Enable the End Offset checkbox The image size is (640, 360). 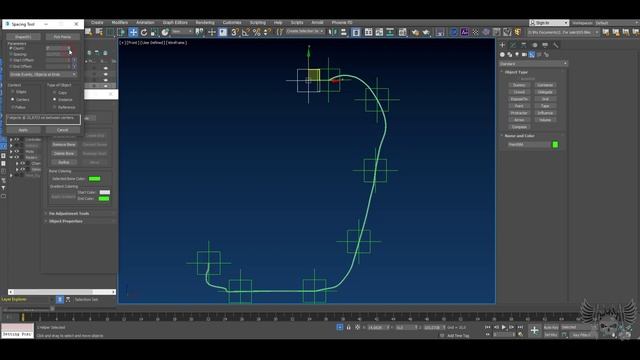(x=11, y=66)
